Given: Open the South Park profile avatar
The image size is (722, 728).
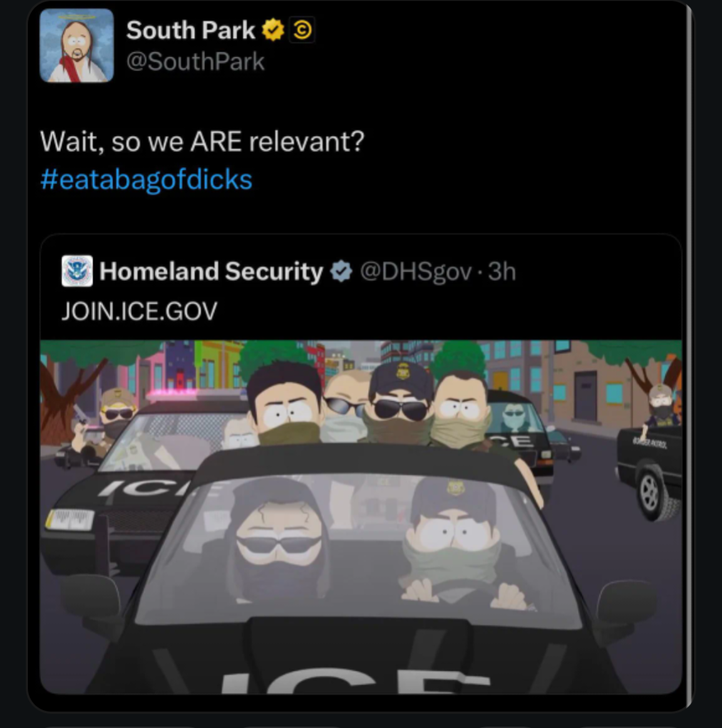Looking at the screenshot, I should [77, 46].
